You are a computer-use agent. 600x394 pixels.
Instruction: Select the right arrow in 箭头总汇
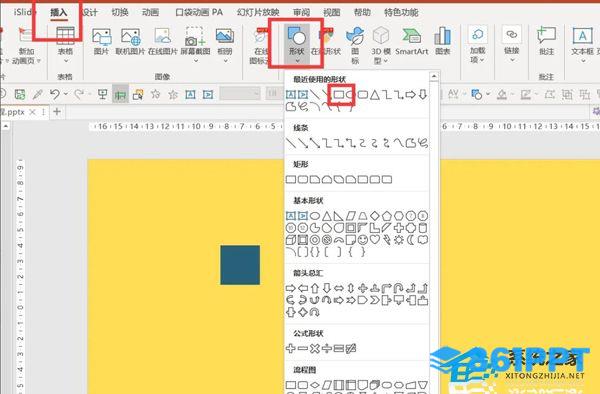pos(290,288)
